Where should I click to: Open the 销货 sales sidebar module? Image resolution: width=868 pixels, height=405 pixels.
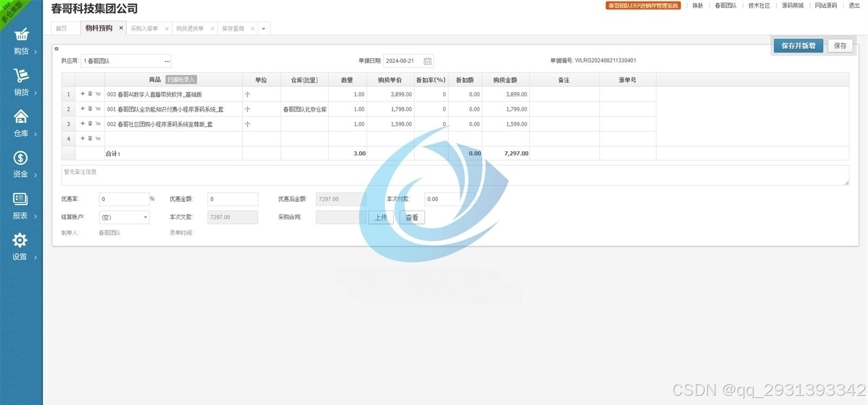[21, 83]
